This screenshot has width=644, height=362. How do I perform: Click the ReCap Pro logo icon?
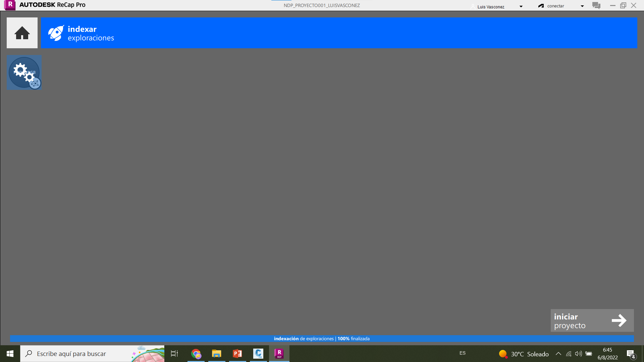[x=10, y=5]
